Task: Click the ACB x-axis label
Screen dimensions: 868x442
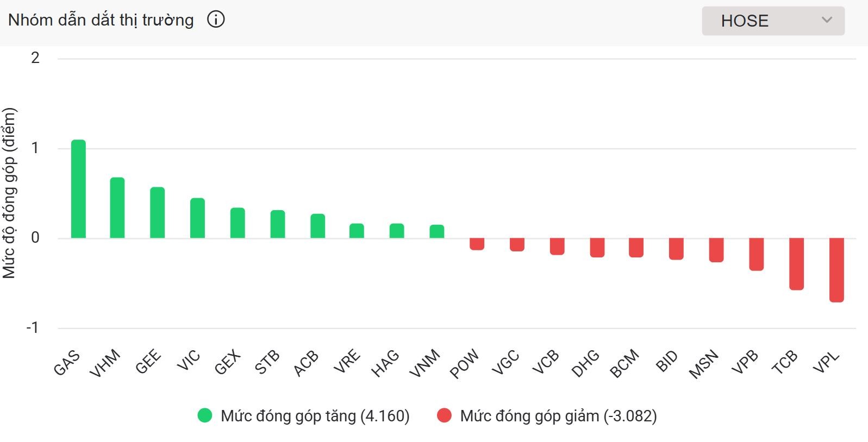Action: [x=305, y=363]
